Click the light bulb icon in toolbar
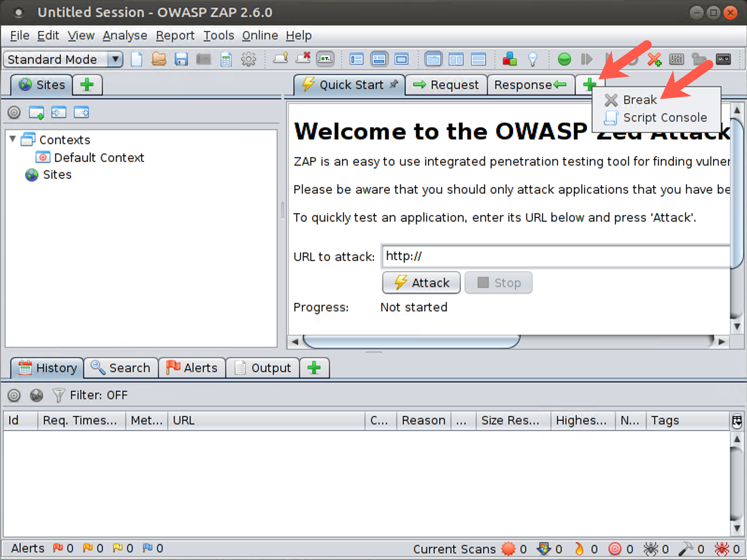Image resolution: width=747 pixels, height=560 pixels. [532, 59]
